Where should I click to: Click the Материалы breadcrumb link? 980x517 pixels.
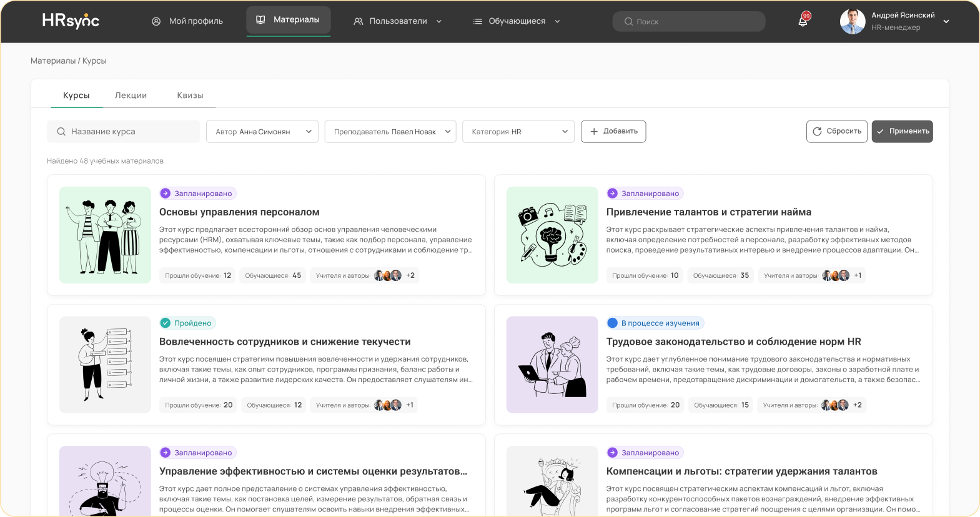(x=53, y=61)
